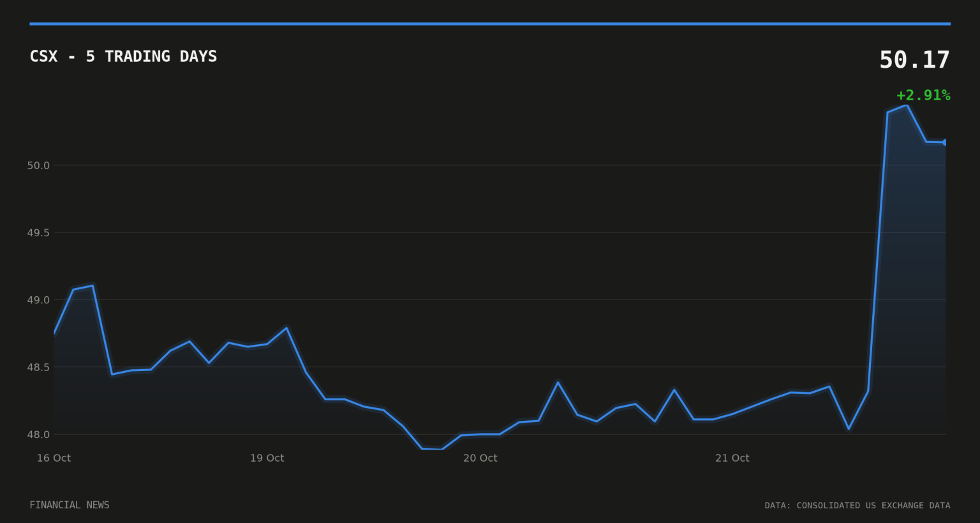Click the 48.0 y-axis label
This screenshot has height=523, width=980.
(38, 435)
